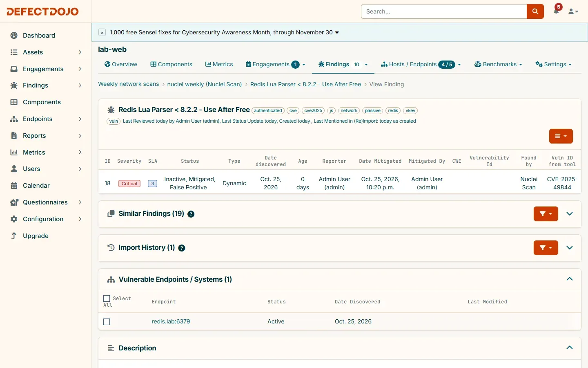Dismiss the Sensei fixes banner
The image size is (588, 368).
pos(102,33)
